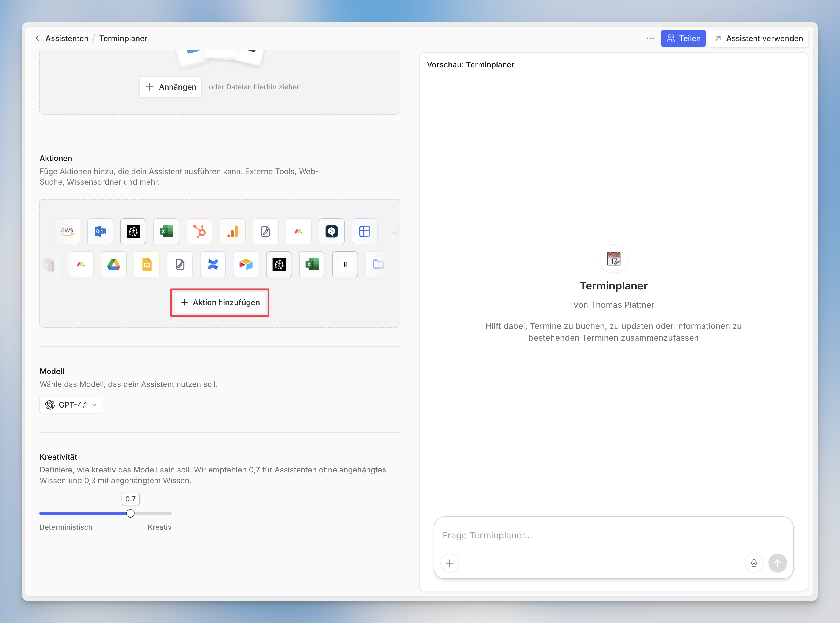Open the GPT-4.1 model dropdown

[71, 405]
